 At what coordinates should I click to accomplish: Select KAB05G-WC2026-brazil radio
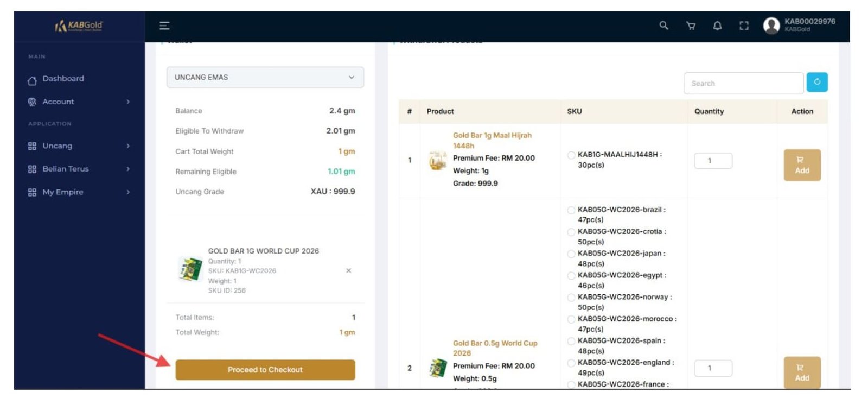tap(571, 210)
